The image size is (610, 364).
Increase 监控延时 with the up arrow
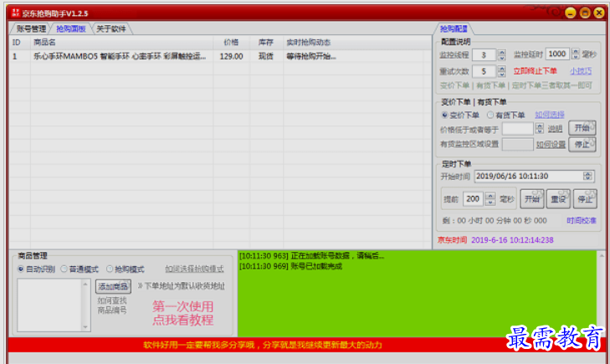576,51
